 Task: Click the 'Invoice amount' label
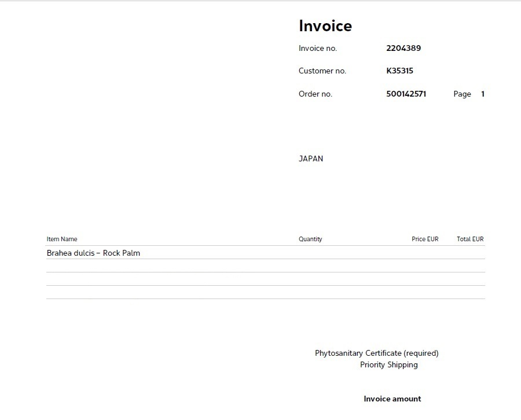pyautogui.click(x=392, y=399)
